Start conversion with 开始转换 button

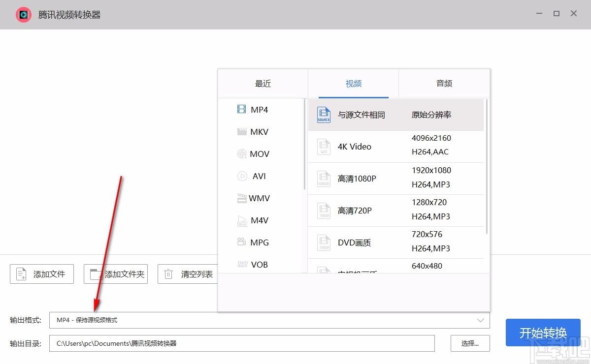(x=543, y=333)
